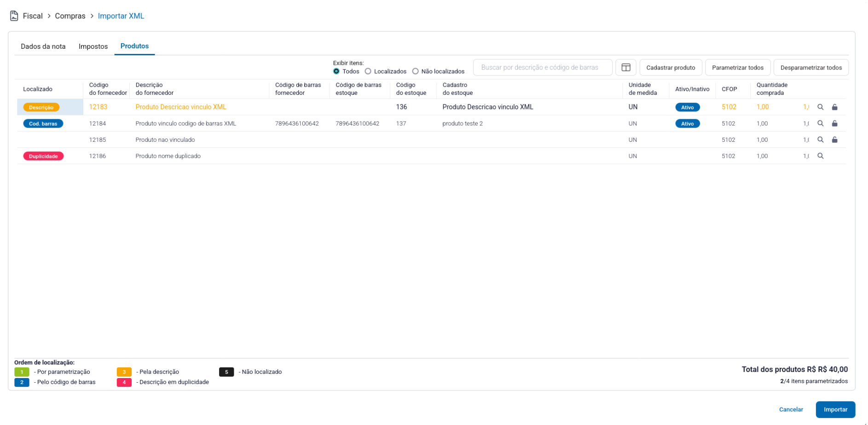Click the blue Importar button
The width and height of the screenshot is (868, 425).
pos(835,409)
